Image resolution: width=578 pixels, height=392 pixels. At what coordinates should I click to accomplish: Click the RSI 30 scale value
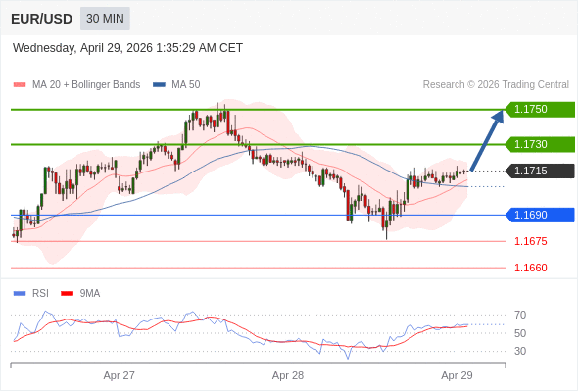click(x=520, y=351)
